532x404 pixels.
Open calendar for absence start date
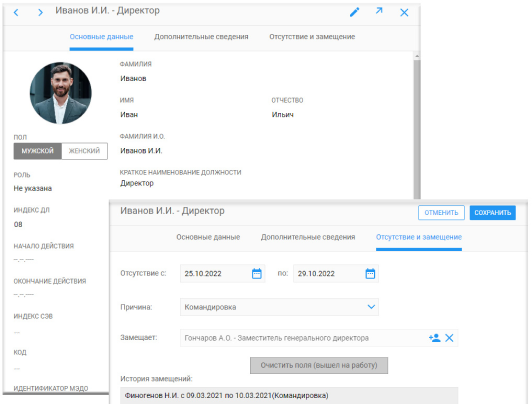(257, 273)
